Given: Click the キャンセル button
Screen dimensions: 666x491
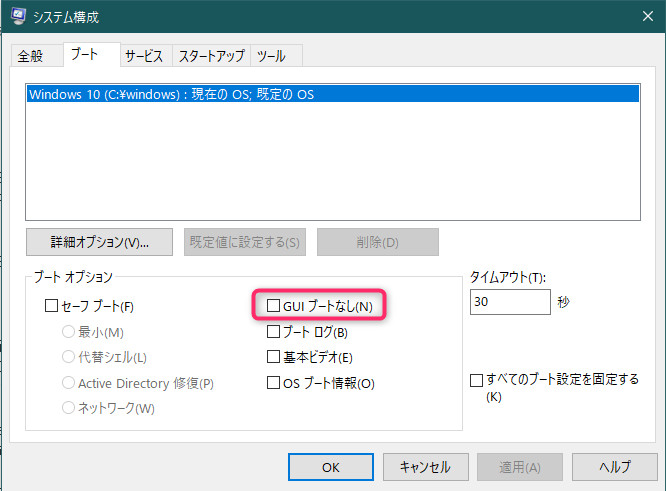Looking at the screenshot, I should pyautogui.click(x=425, y=467).
